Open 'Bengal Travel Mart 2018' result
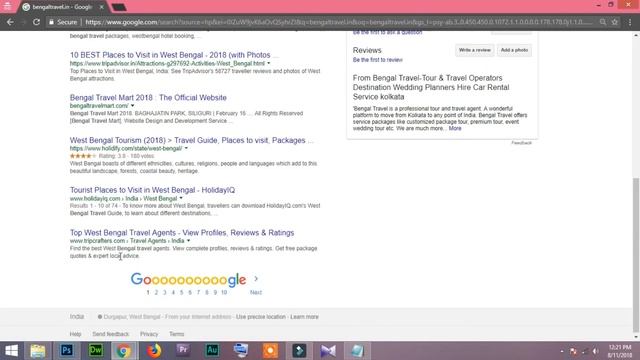Viewport: 640px width, 360px height. [148, 98]
